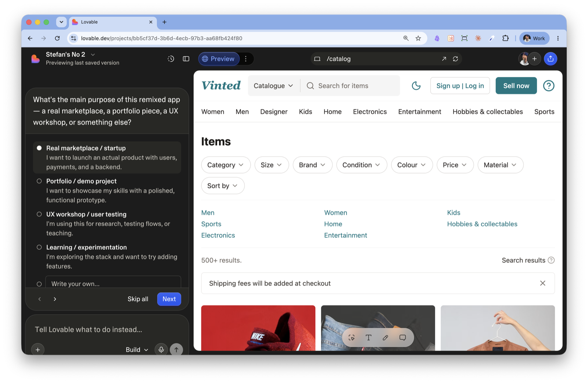Select Portfolio / demo project option

(107, 190)
